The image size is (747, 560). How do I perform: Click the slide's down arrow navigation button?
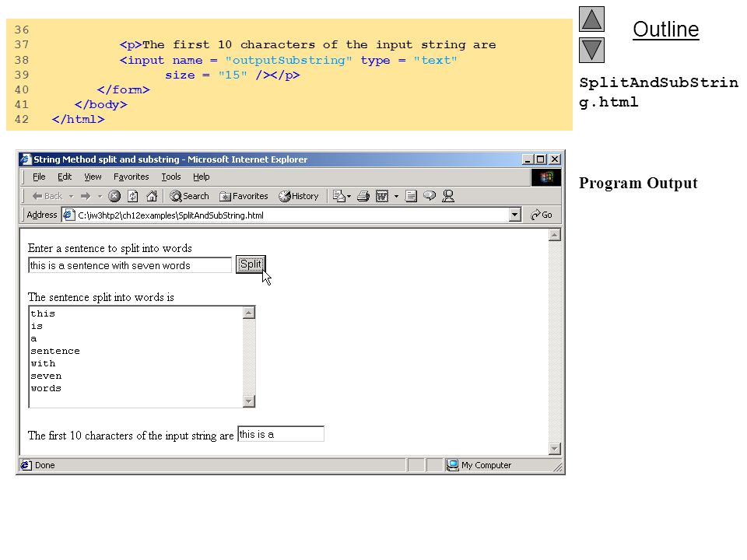pos(591,50)
